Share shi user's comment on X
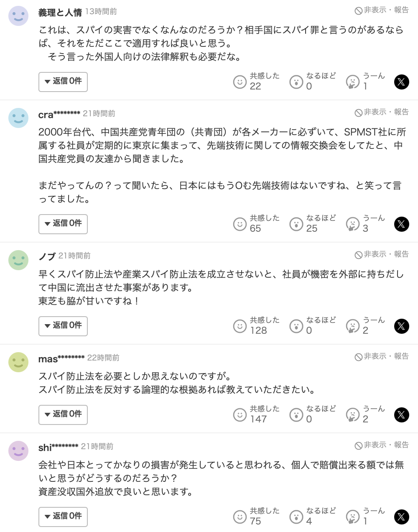418x532 pixels. tap(401, 517)
